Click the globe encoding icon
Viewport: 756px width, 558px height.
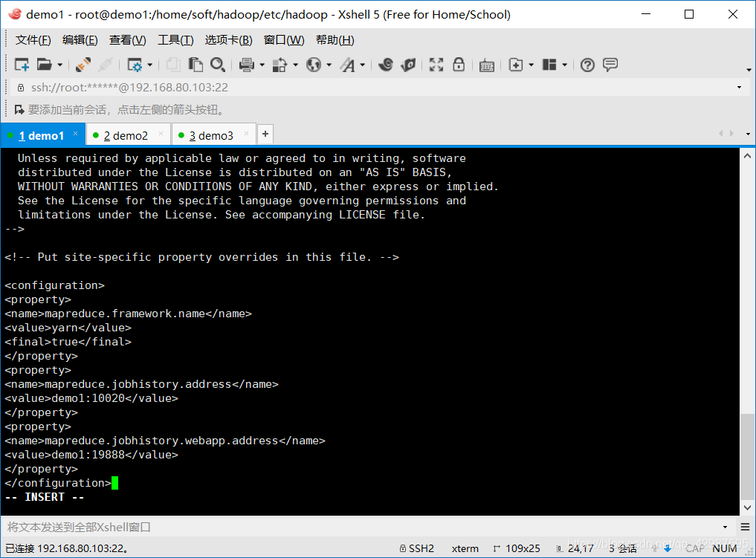(314, 65)
